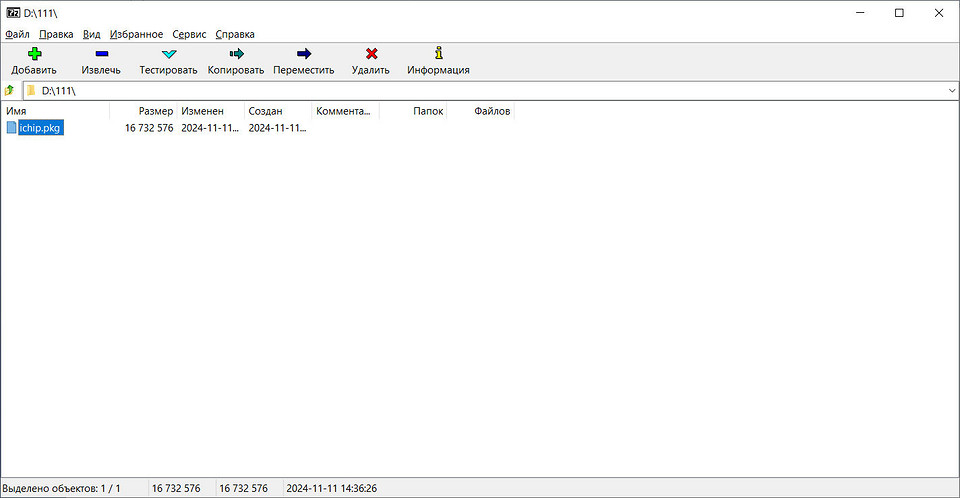The height and width of the screenshot is (498, 960).
Task: Open the Файл menu
Action: (17, 34)
